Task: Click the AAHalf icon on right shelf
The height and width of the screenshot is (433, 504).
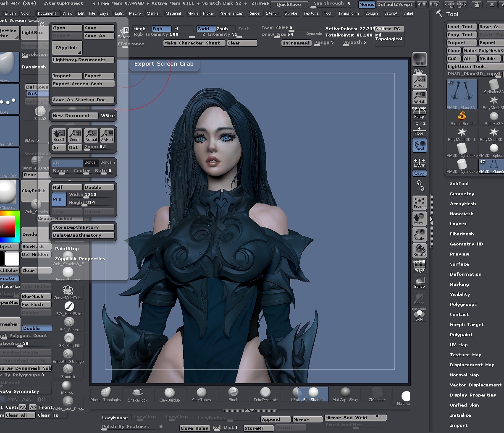Action: (x=419, y=97)
